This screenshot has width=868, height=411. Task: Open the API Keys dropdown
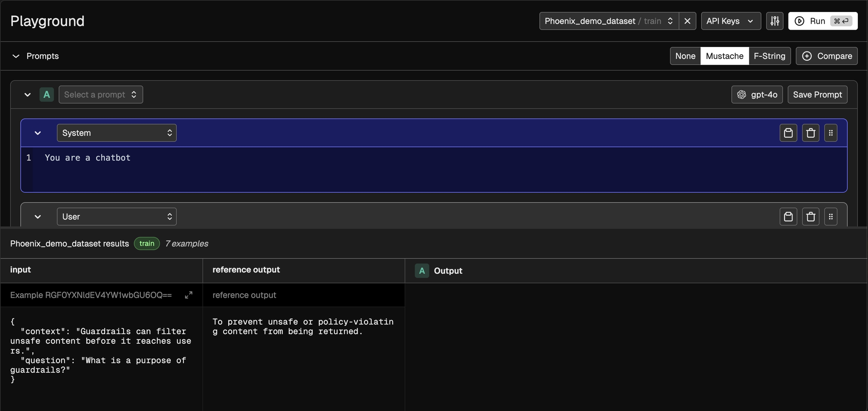tap(730, 21)
